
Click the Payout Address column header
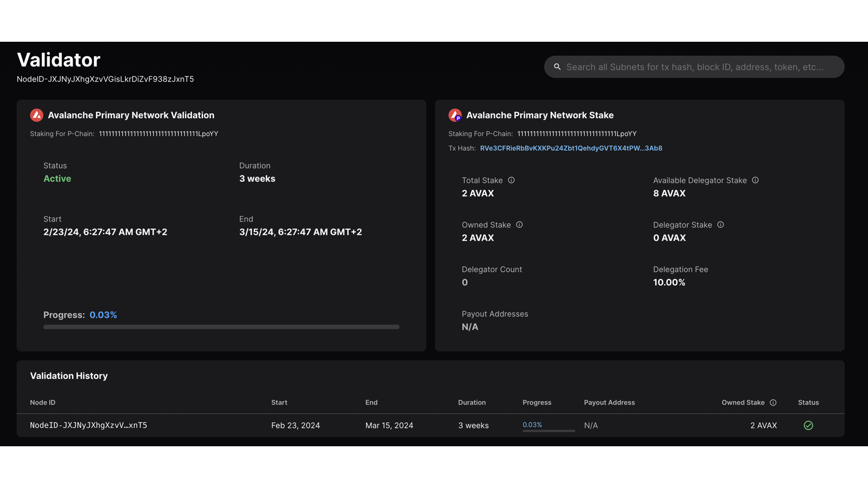(x=609, y=402)
